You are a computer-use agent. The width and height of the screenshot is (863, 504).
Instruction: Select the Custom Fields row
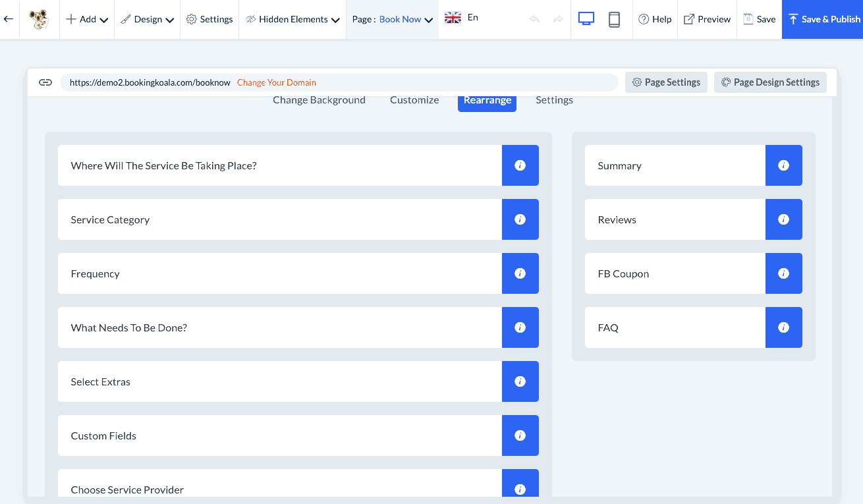298,435
